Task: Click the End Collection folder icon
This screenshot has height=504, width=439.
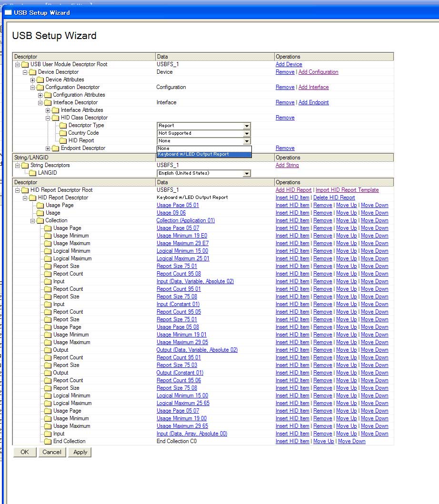Action: [x=48, y=442]
